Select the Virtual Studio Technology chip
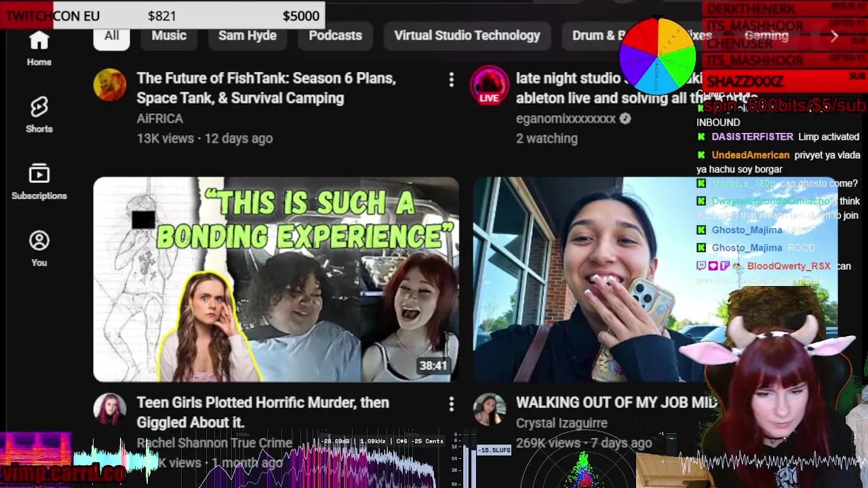Viewport: 868px width, 488px height. 467,35
